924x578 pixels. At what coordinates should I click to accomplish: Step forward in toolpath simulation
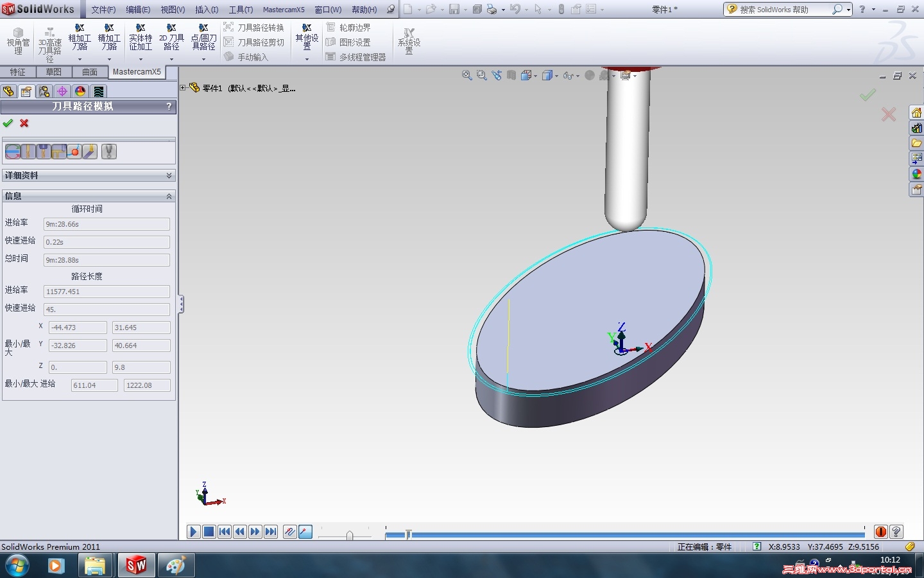point(255,532)
